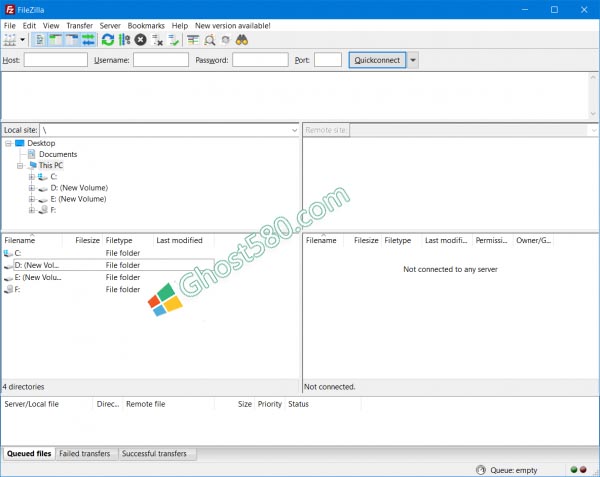Search for files with binoculars icon
600x477 pixels.
[x=242, y=40]
